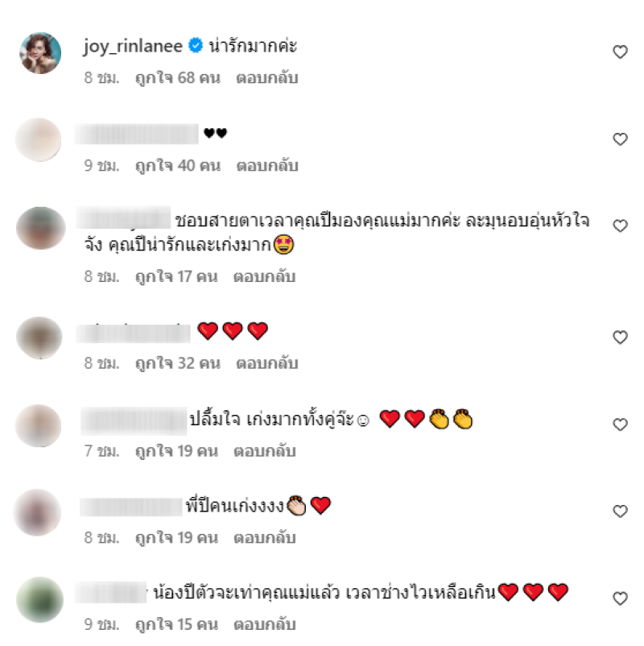This screenshot has width=644, height=646.
Task: View the 68 likes on the first comment
Action: 178,77
